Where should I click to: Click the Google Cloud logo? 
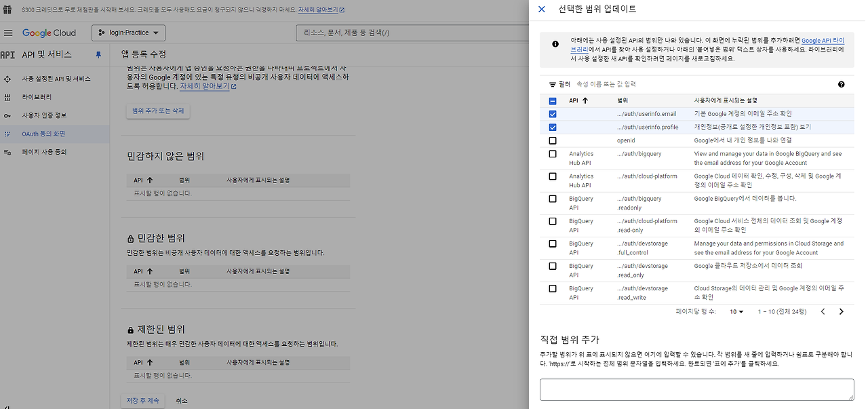49,33
